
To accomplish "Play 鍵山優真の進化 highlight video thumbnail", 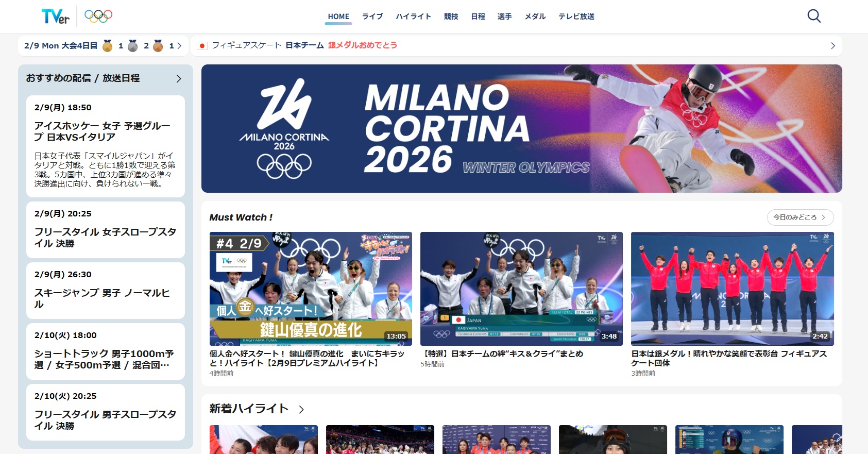I will 311,289.
